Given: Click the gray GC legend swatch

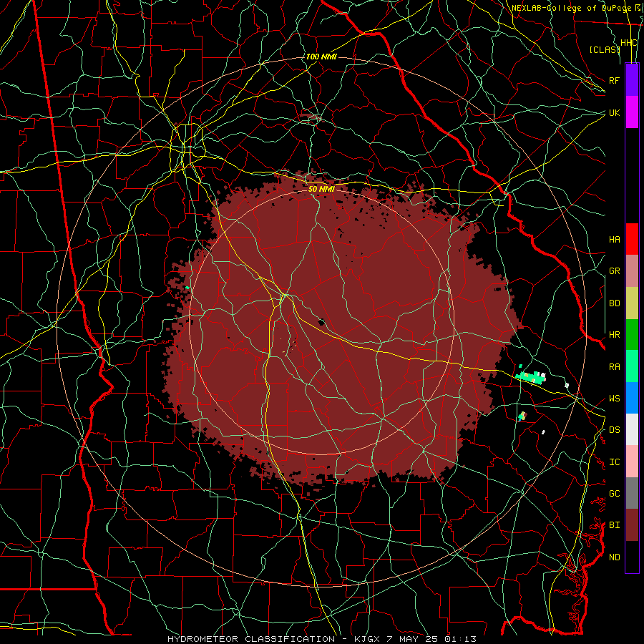Looking at the screenshot, I should pyautogui.click(x=632, y=493).
